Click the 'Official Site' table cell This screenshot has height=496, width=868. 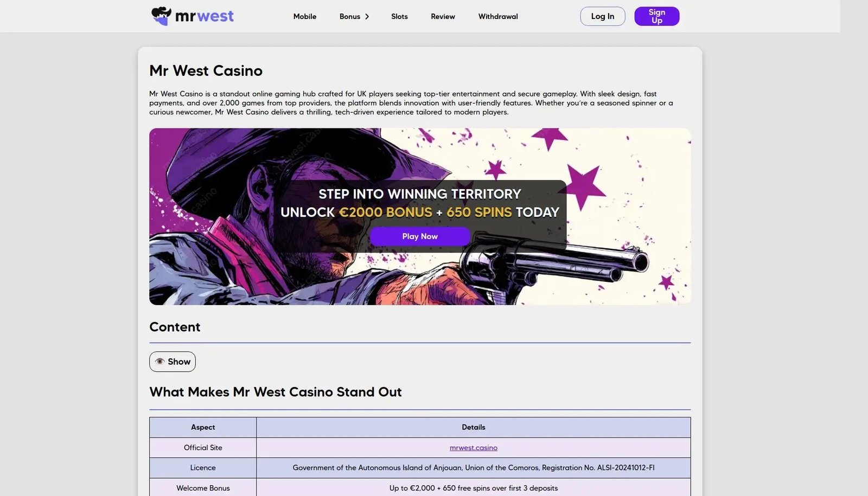click(x=203, y=448)
